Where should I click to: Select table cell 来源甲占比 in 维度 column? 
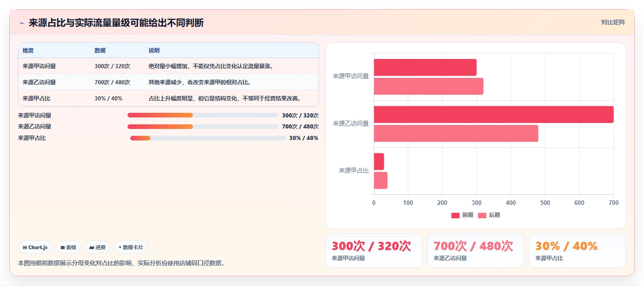coord(36,99)
